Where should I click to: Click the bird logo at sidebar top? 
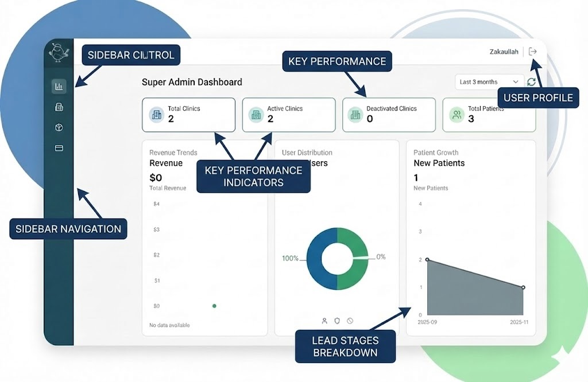click(x=59, y=53)
